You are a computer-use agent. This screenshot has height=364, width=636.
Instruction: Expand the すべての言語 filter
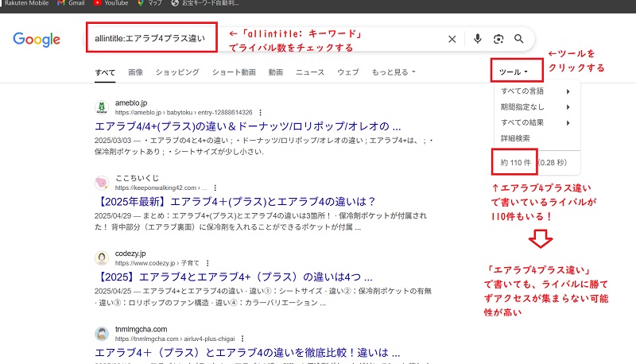coord(535,91)
